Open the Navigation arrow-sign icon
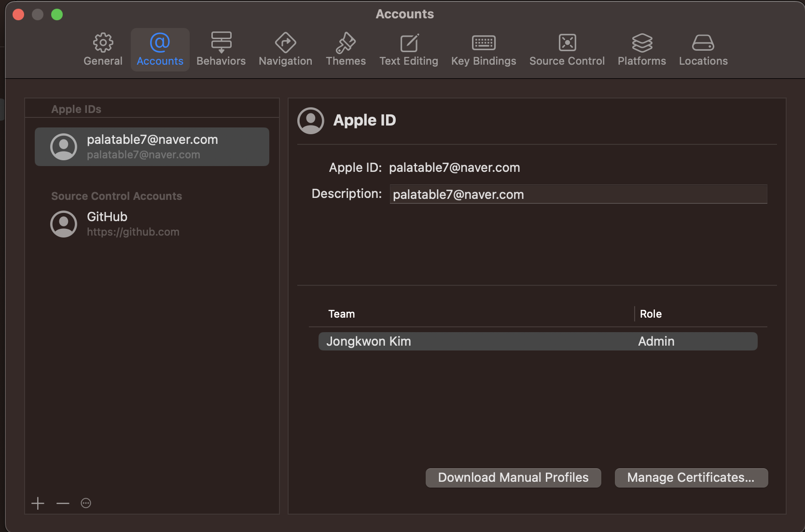The width and height of the screenshot is (805, 532). pyautogui.click(x=285, y=42)
